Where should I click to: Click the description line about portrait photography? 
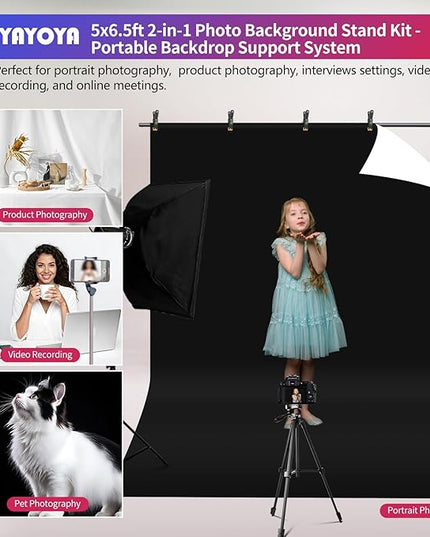pos(215,78)
